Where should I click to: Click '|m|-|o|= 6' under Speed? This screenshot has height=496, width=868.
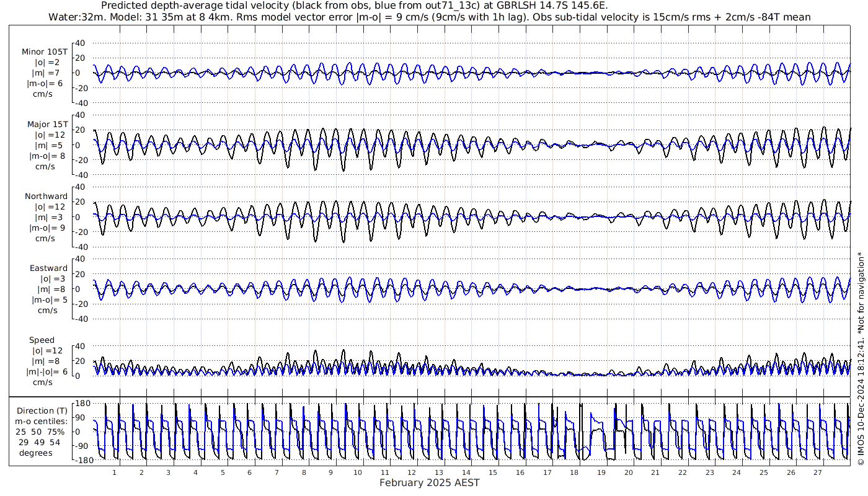point(47,371)
